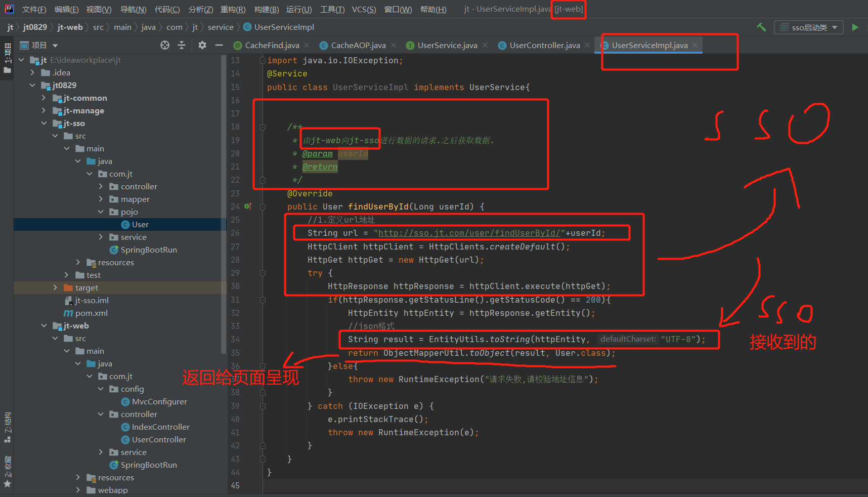Open the 编辑(E) menu
This screenshot has width=868, height=497.
point(67,10)
